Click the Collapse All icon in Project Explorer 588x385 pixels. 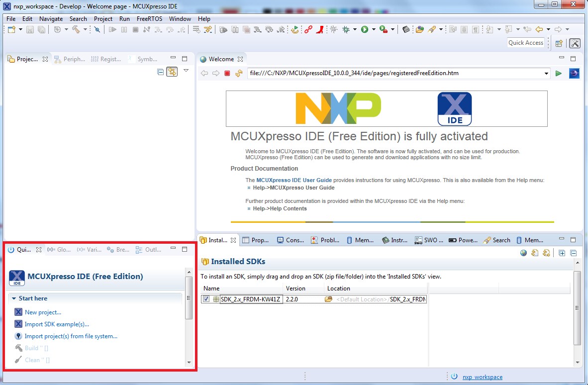(160, 72)
